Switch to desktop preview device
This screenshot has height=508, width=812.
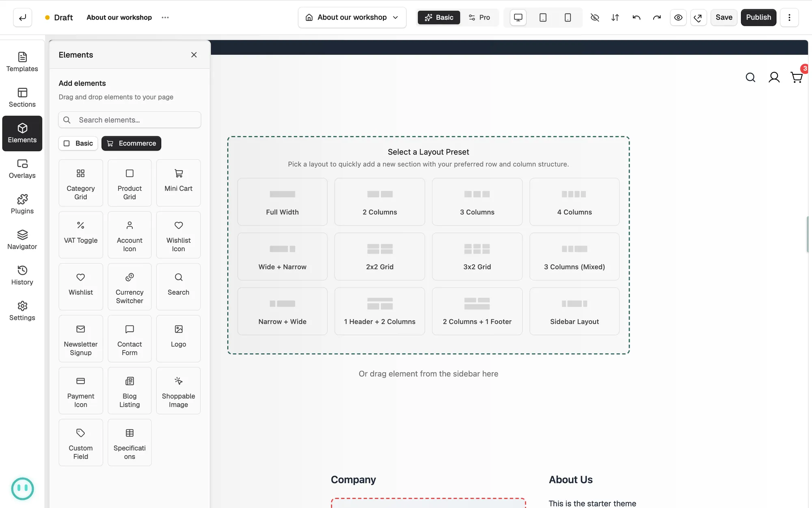tap(518, 17)
